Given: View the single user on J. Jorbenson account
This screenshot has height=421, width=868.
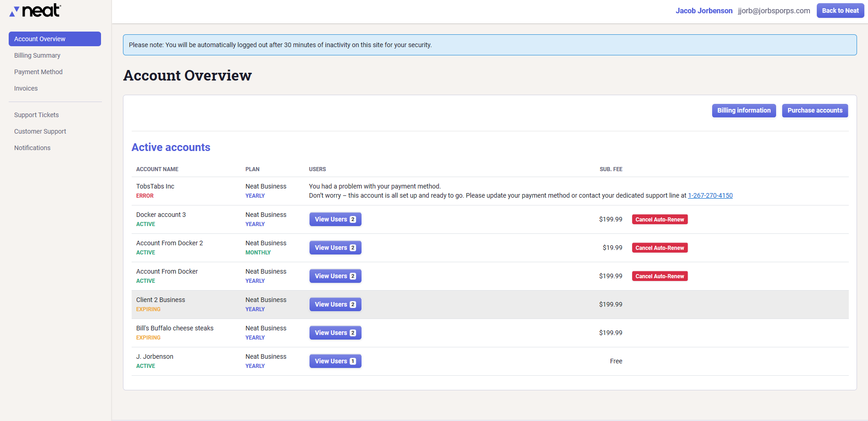Looking at the screenshot, I should (x=335, y=361).
